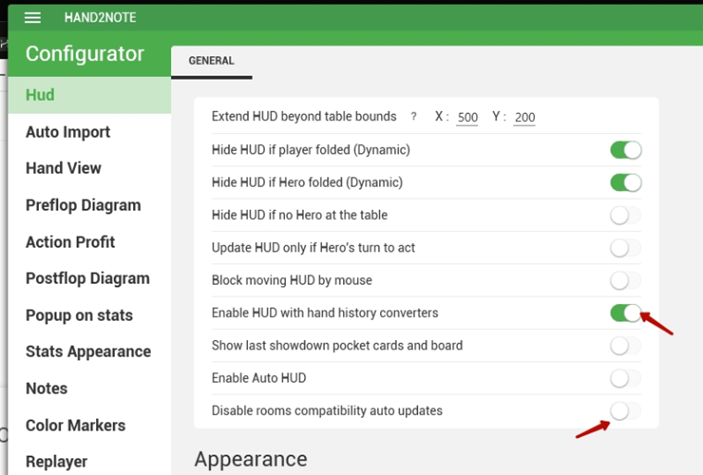
Task: Turn on Enable Auto HUD switch
Action: [x=625, y=378]
